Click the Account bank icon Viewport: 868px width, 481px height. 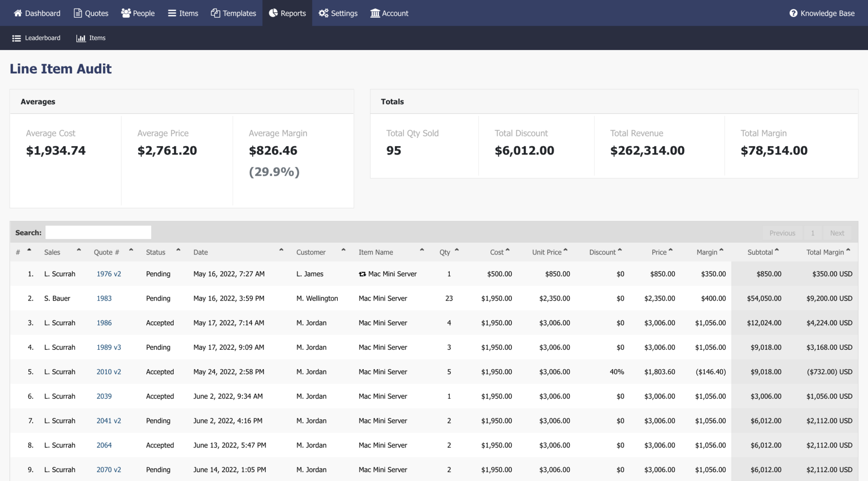tap(375, 13)
